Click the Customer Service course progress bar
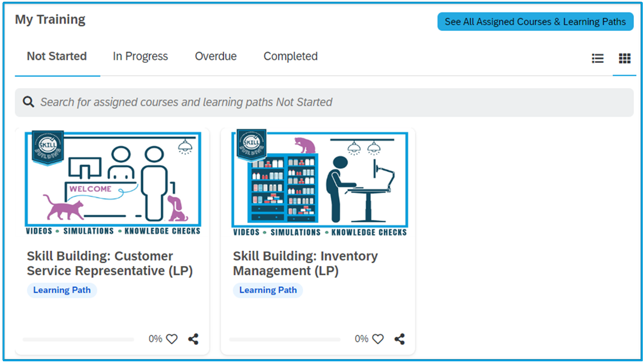 (78, 339)
